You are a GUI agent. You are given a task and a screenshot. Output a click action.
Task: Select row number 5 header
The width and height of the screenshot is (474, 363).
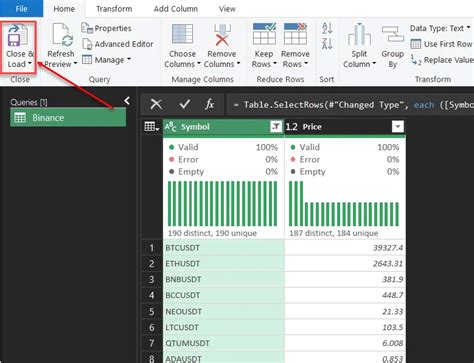152,311
